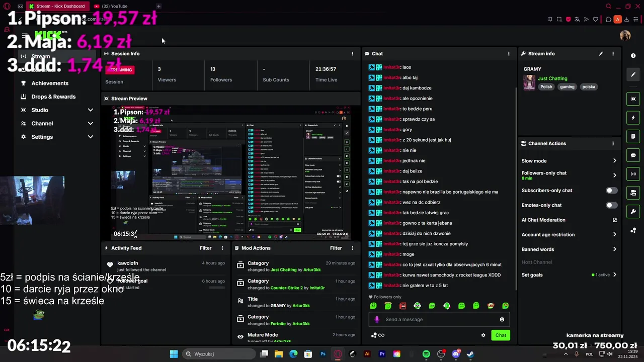This screenshot has width=644, height=362.
Task: Click the green Chat send button
Action: pos(501,335)
